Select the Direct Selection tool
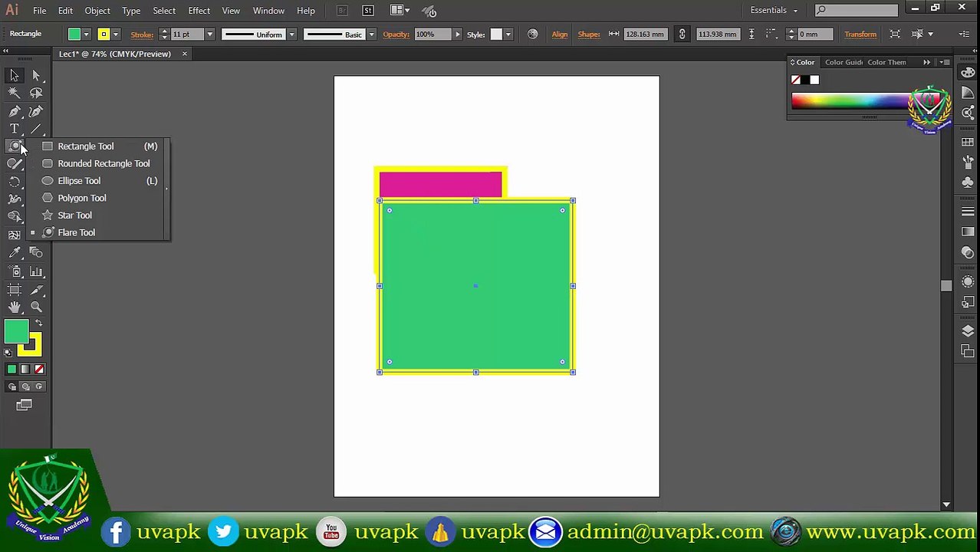 36,75
